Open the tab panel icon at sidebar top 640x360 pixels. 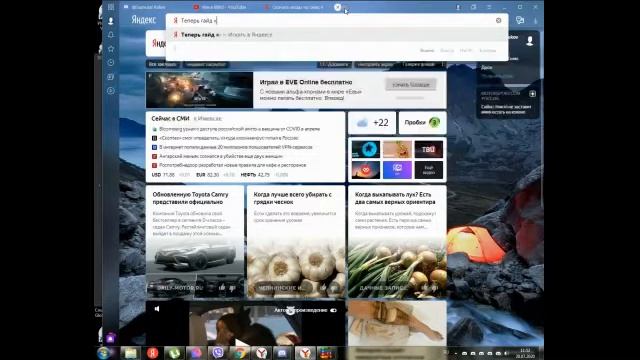(111, 7)
